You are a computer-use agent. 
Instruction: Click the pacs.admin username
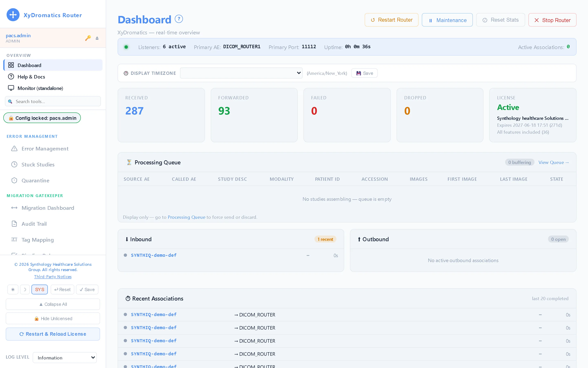tap(18, 36)
